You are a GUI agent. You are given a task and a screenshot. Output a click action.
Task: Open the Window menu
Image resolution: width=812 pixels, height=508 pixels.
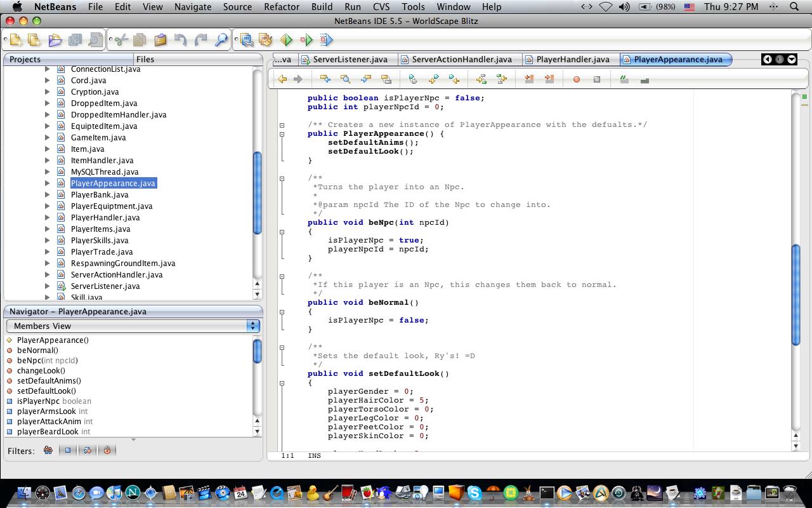(x=454, y=7)
